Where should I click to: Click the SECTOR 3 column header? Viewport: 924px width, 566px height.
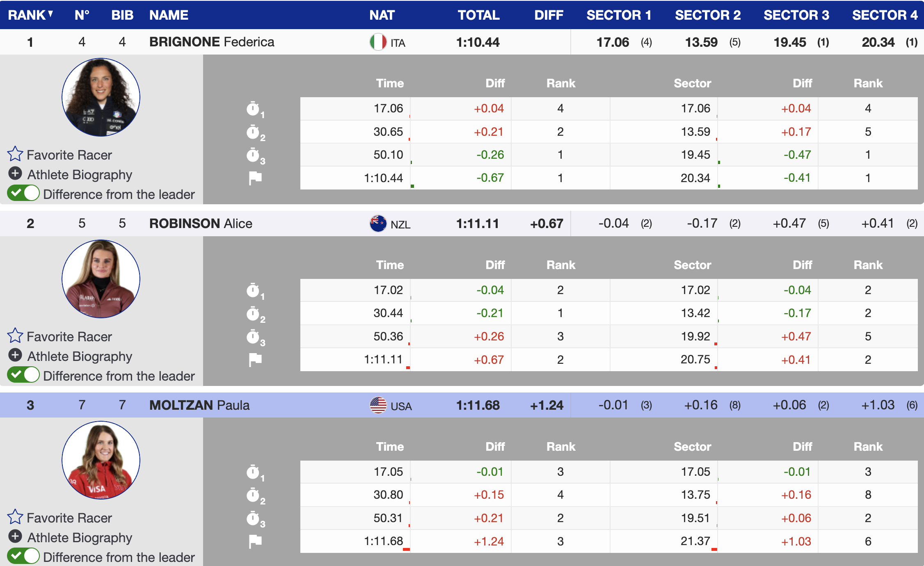pos(796,15)
